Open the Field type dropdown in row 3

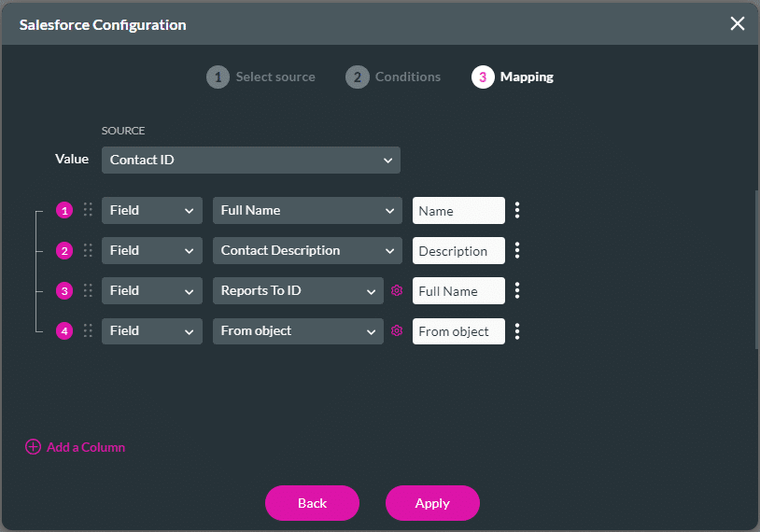click(152, 290)
